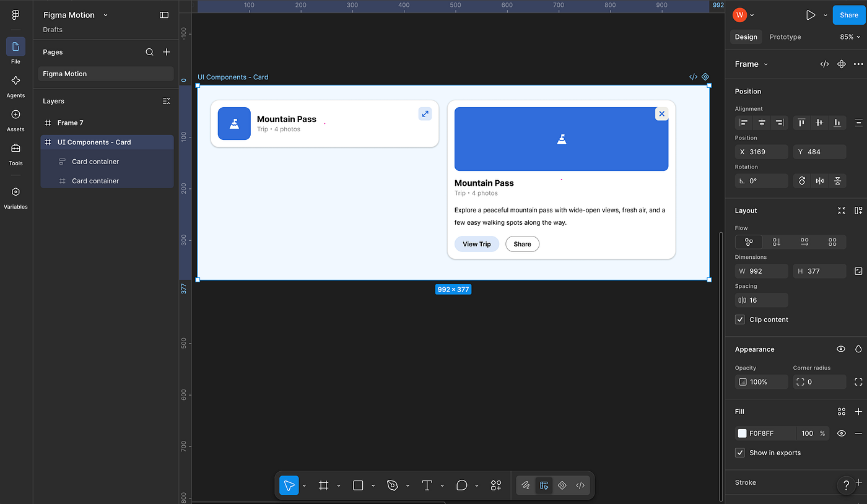Screen dimensions: 867x504
Task: Click the Present play icon
Action: pos(811,15)
